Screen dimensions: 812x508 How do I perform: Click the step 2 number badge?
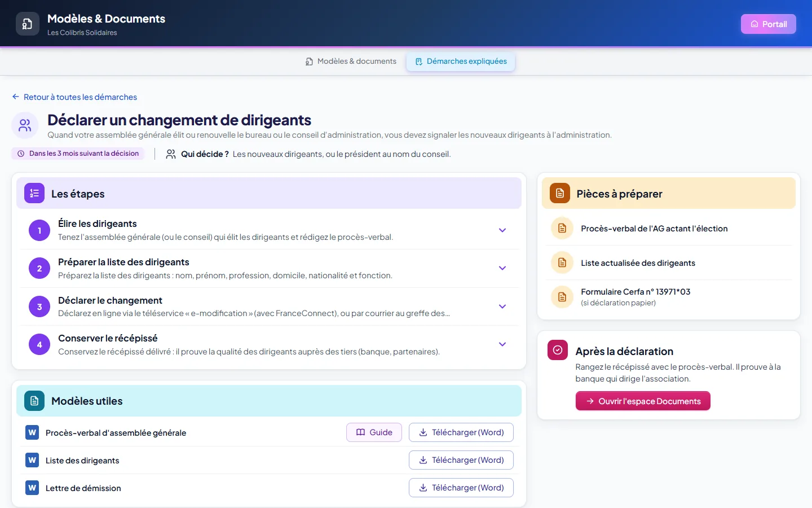pyautogui.click(x=39, y=268)
